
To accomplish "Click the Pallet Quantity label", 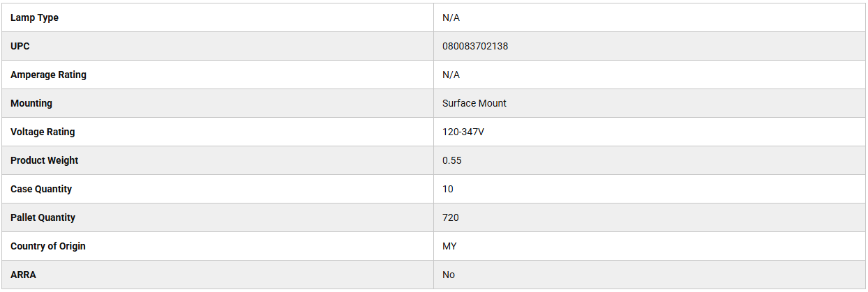I will (43, 217).
